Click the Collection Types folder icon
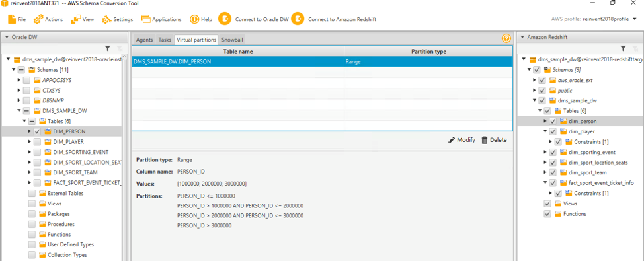Viewport: 644px width, 261px height. [x=42, y=255]
